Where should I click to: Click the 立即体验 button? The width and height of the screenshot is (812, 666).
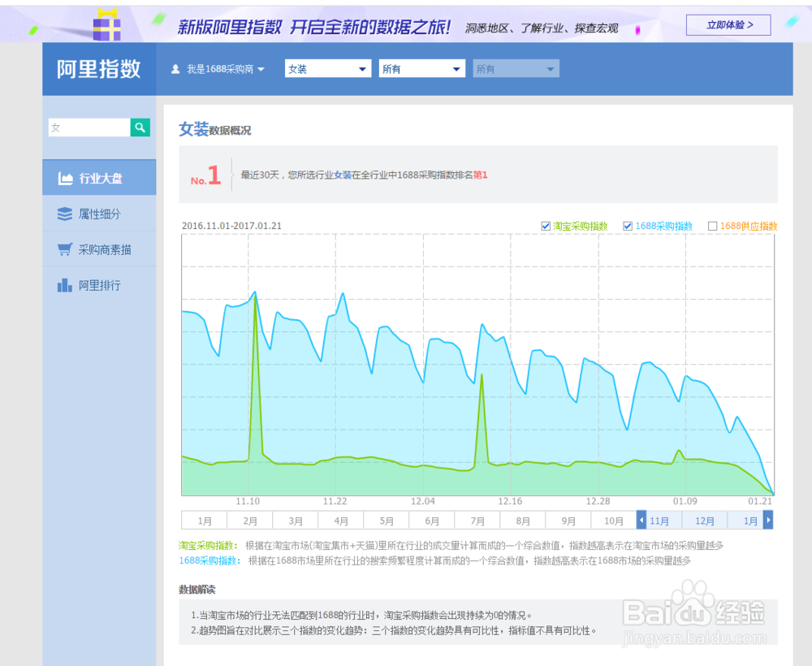[728, 25]
